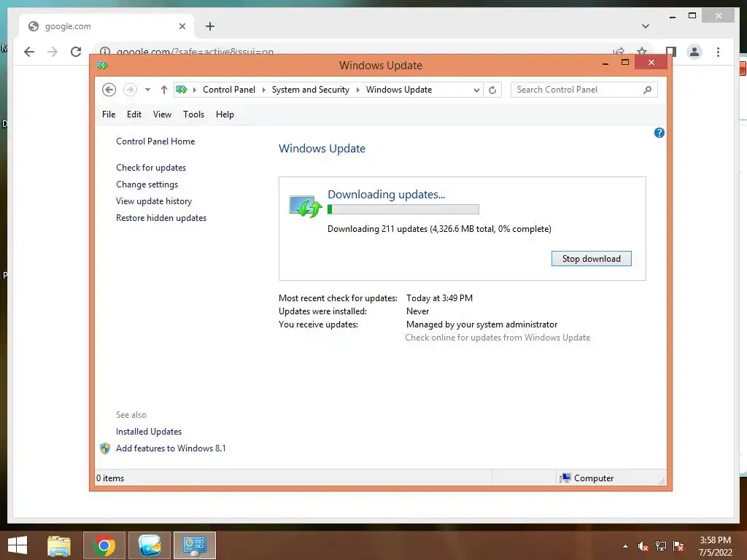Open the Chrome three-dot menu
Image resolution: width=747 pixels, height=560 pixels.
[x=718, y=52]
